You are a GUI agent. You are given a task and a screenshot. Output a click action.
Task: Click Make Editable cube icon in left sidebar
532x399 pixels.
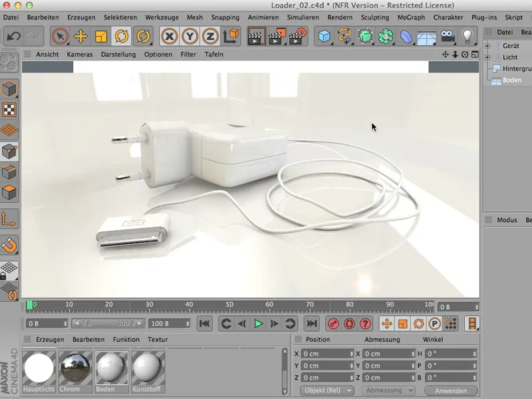point(9,89)
